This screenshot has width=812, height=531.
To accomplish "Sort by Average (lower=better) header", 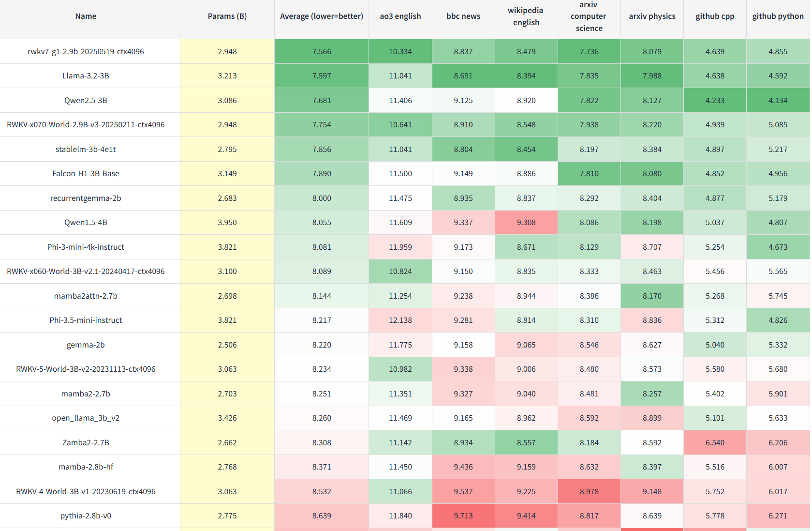I will tap(321, 16).
